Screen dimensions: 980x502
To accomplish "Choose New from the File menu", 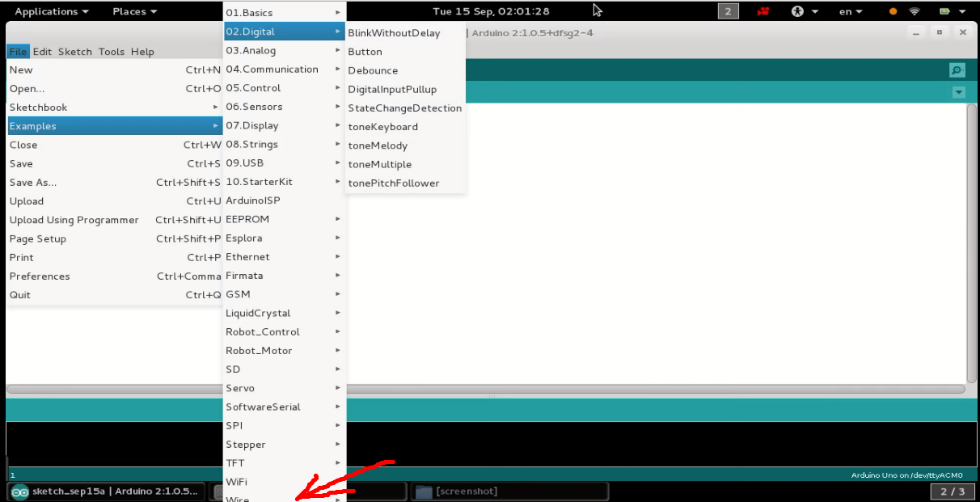I will click(x=115, y=70).
